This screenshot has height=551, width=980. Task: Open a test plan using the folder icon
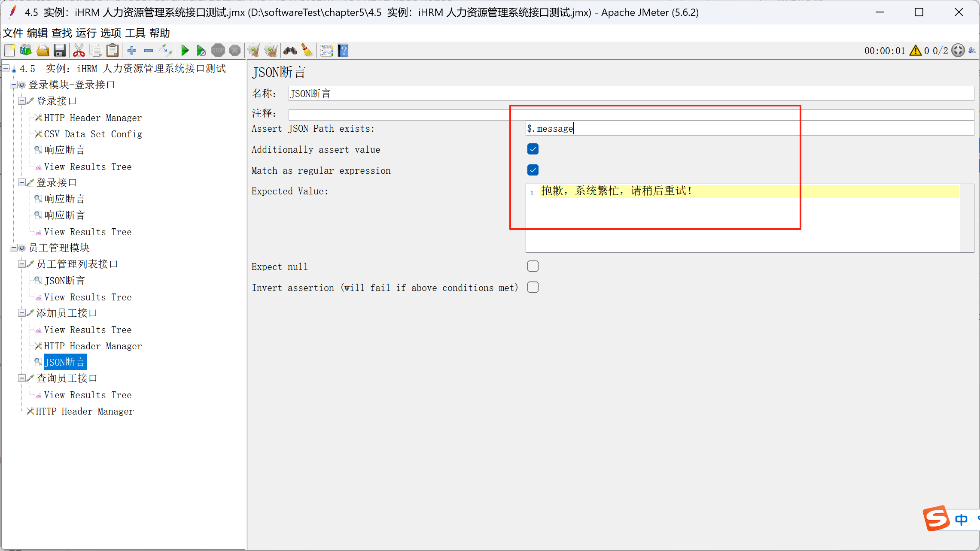tap(43, 50)
